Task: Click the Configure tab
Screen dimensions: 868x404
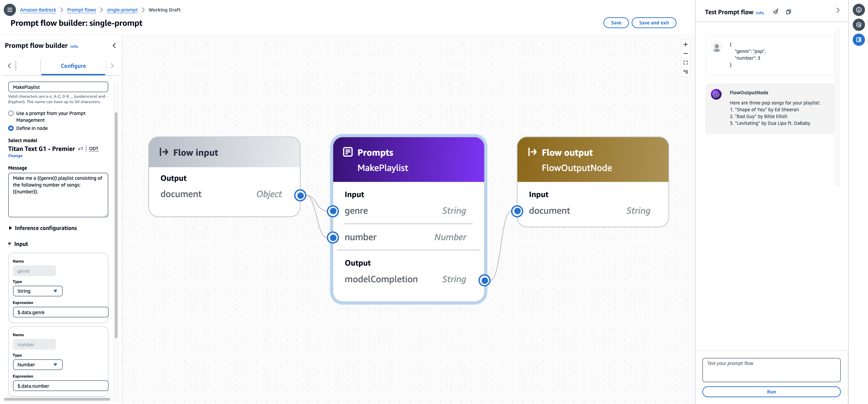Action: [73, 66]
